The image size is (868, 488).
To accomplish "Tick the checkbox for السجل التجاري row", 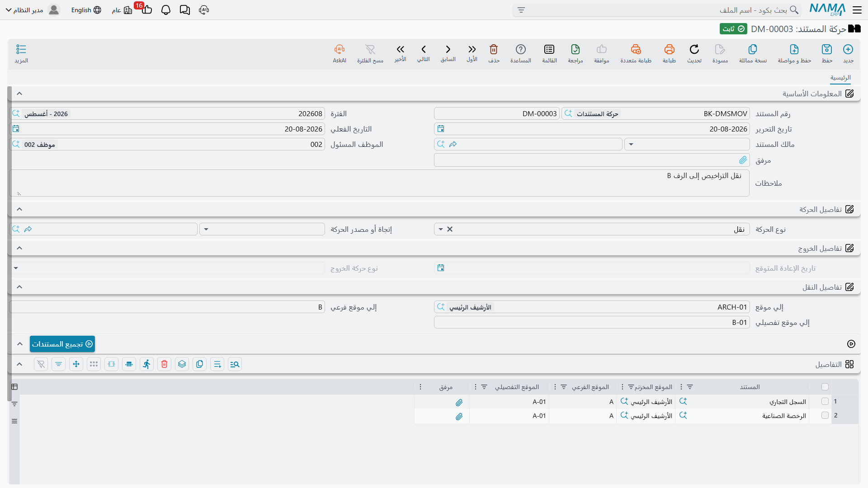I will [825, 401].
